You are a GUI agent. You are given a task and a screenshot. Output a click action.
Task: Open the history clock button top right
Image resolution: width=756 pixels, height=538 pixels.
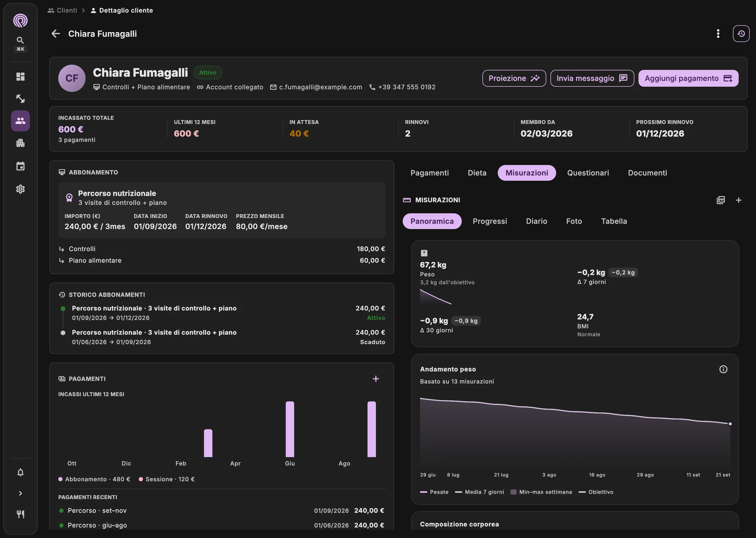(x=741, y=34)
